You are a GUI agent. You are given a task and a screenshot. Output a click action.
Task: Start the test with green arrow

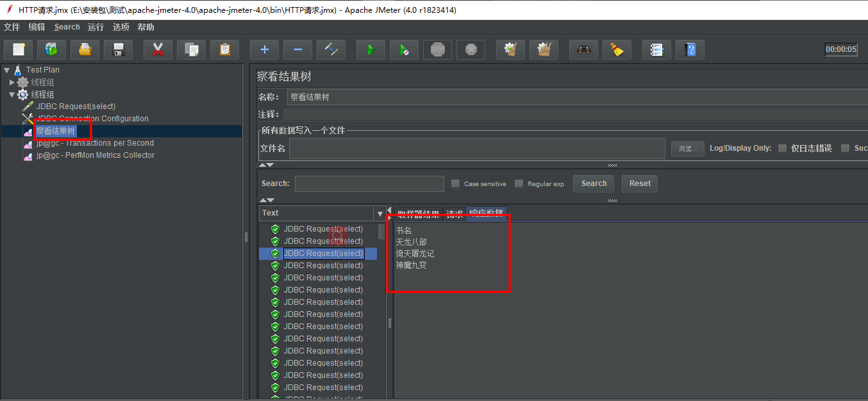pos(371,49)
